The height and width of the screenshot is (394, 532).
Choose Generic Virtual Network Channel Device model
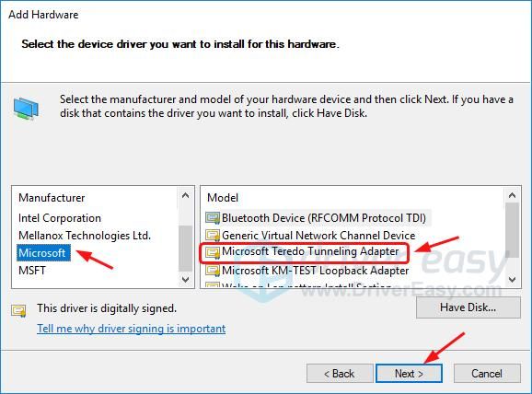pyautogui.click(x=318, y=236)
